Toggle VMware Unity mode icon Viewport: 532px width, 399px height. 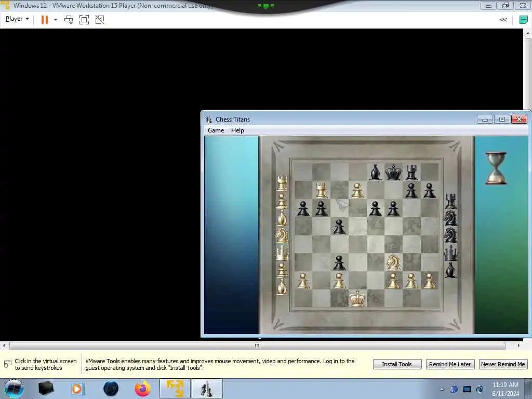coord(100,20)
